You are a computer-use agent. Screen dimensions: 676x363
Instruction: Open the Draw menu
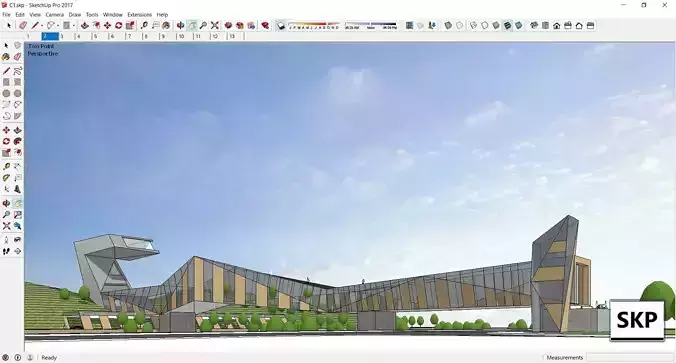[75, 15]
